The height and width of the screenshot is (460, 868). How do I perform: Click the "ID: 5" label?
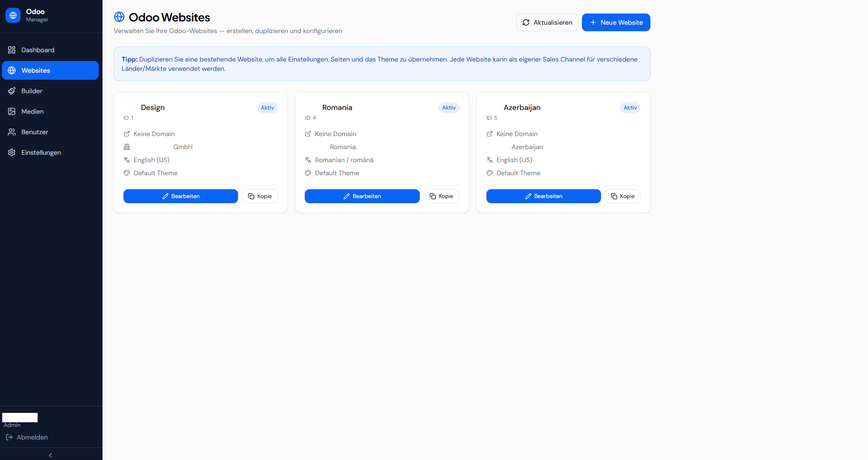[492, 118]
